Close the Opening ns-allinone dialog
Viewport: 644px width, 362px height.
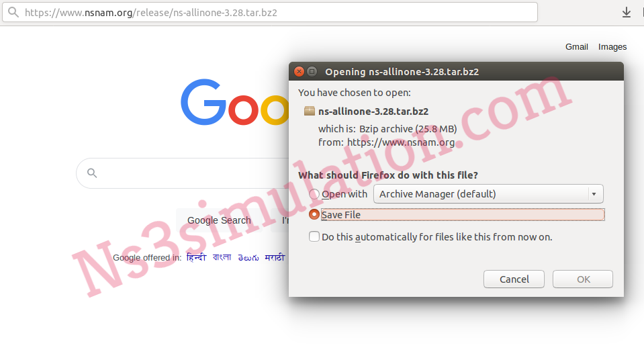click(x=299, y=71)
